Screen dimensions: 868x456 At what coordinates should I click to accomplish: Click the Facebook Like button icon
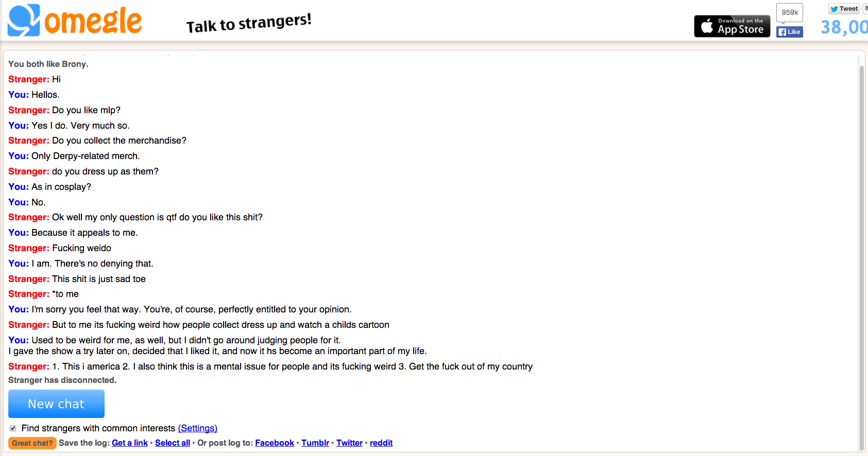tap(790, 32)
